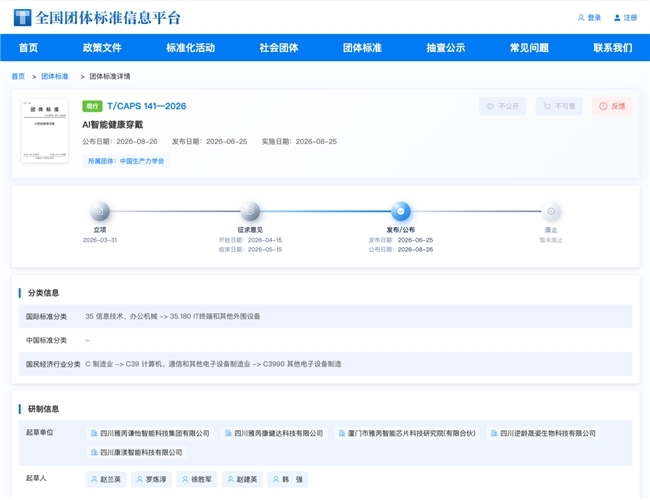650x500 pixels.
Task: Open the 标准化活动 menu item
Action: point(191,48)
